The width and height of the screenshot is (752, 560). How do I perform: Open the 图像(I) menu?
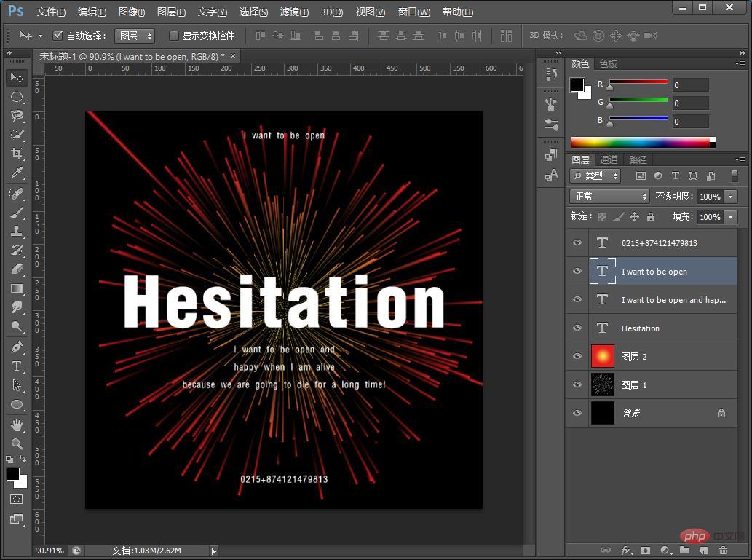[132, 12]
